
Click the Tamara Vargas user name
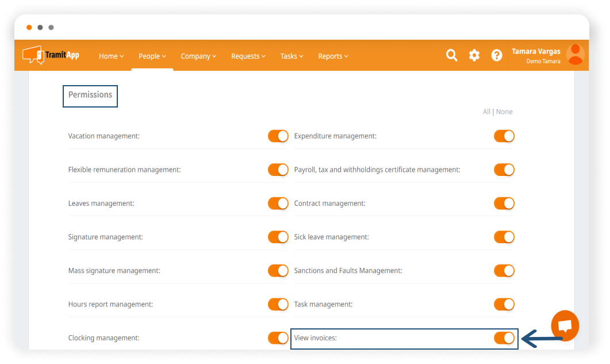click(536, 51)
